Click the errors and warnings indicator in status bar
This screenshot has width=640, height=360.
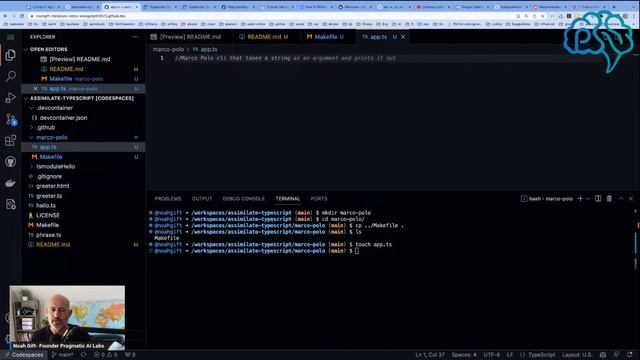(105, 355)
